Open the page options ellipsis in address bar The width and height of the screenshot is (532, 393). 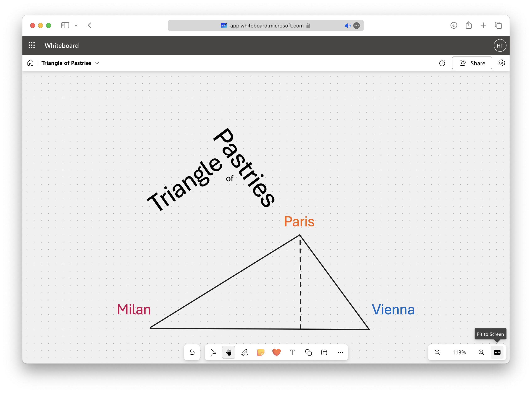(x=356, y=26)
